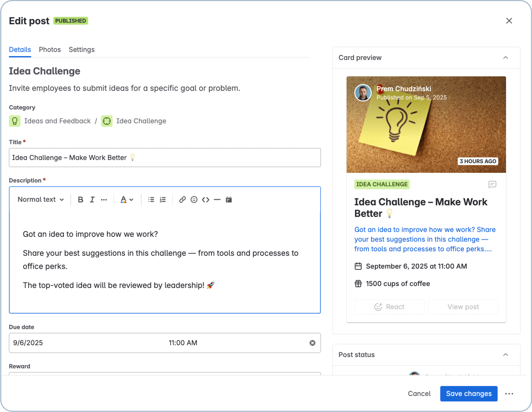Viewport: 532px width, 412px height.
Task: Create a bulleted list
Action: click(x=150, y=199)
